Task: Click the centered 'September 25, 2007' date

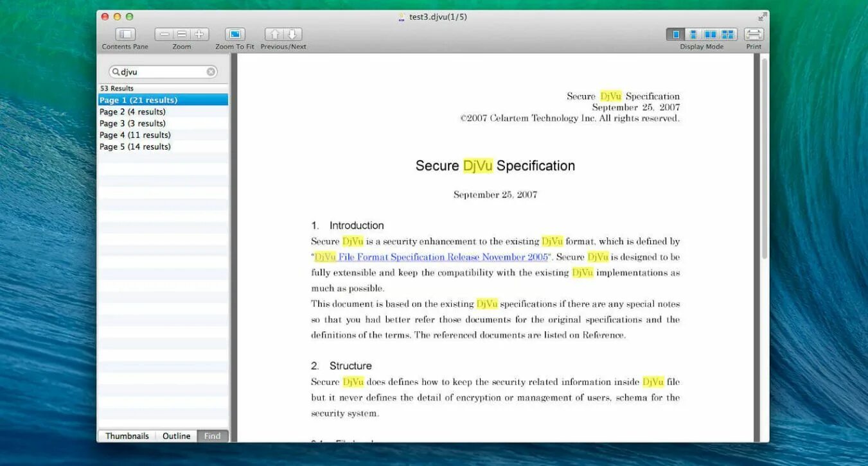Action: [x=495, y=194]
